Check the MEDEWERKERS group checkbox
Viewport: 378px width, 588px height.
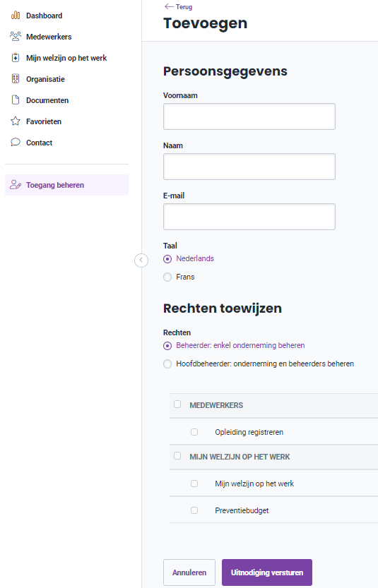pyautogui.click(x=177, y=404)
